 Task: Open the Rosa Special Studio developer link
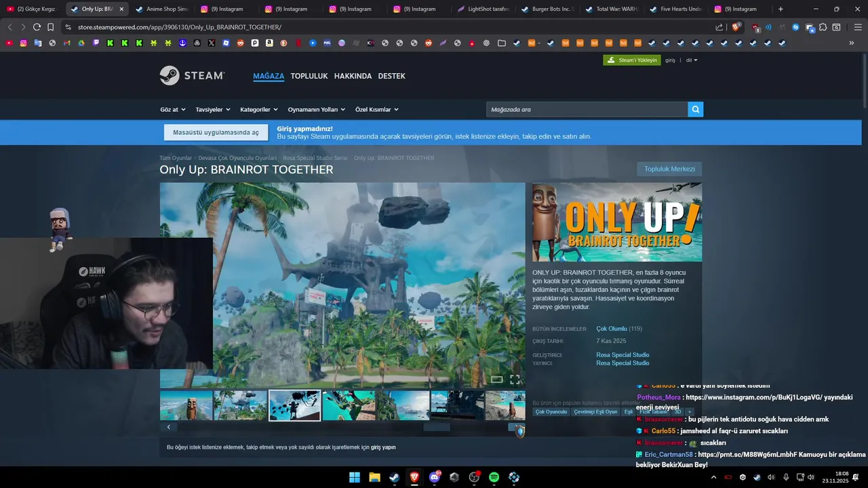623,355
